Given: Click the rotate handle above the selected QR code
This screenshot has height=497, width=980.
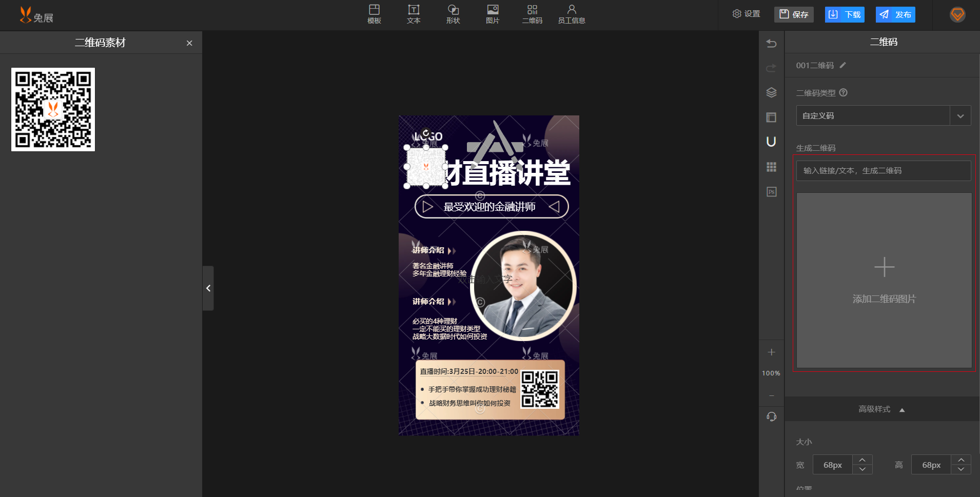Looking at the screenshot, I should (x=426, y=133).
